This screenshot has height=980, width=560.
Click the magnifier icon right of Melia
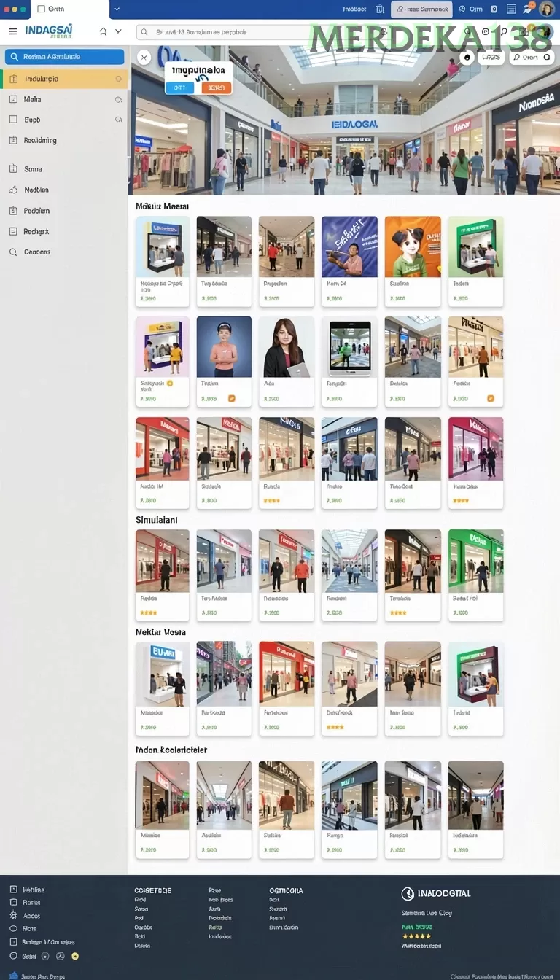(x=119, y=99)
